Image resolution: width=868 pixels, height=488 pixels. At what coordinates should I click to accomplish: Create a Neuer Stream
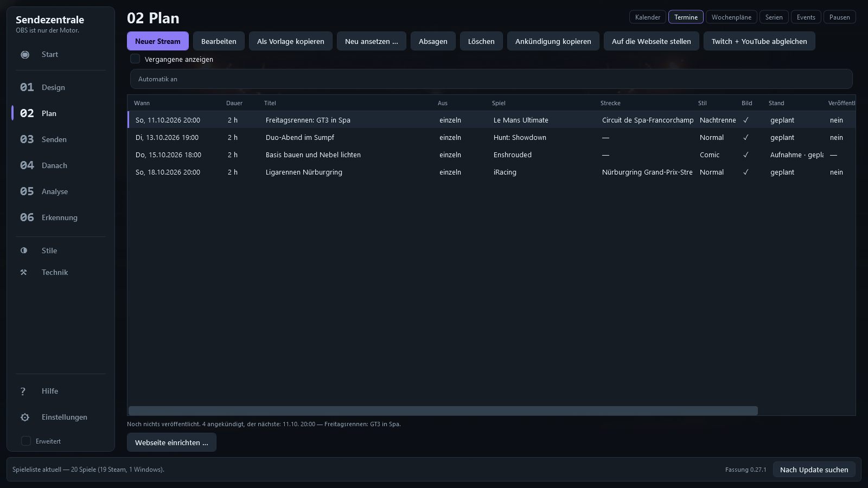(158, 41)
